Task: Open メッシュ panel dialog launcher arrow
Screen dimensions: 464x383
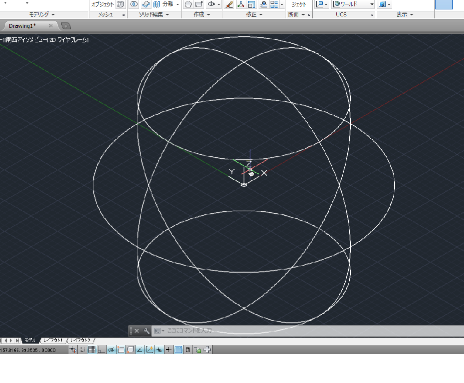Action: [x=123, y=15]
